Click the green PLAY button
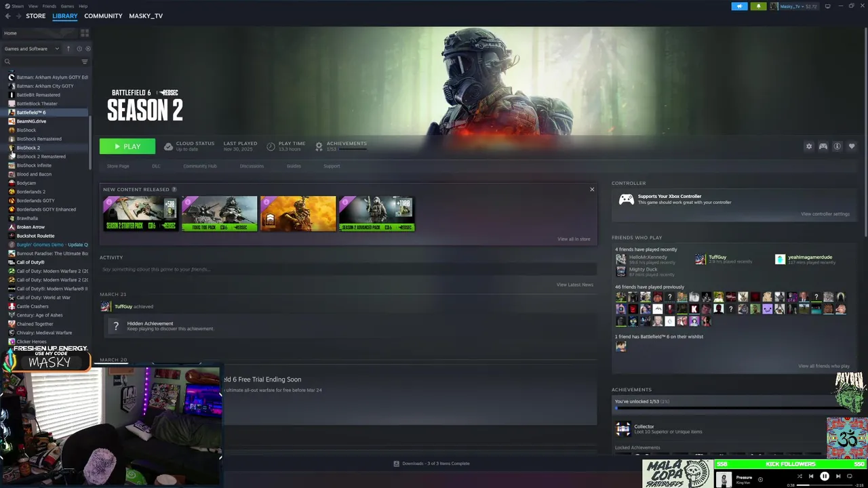 click(x=127, y=146)
